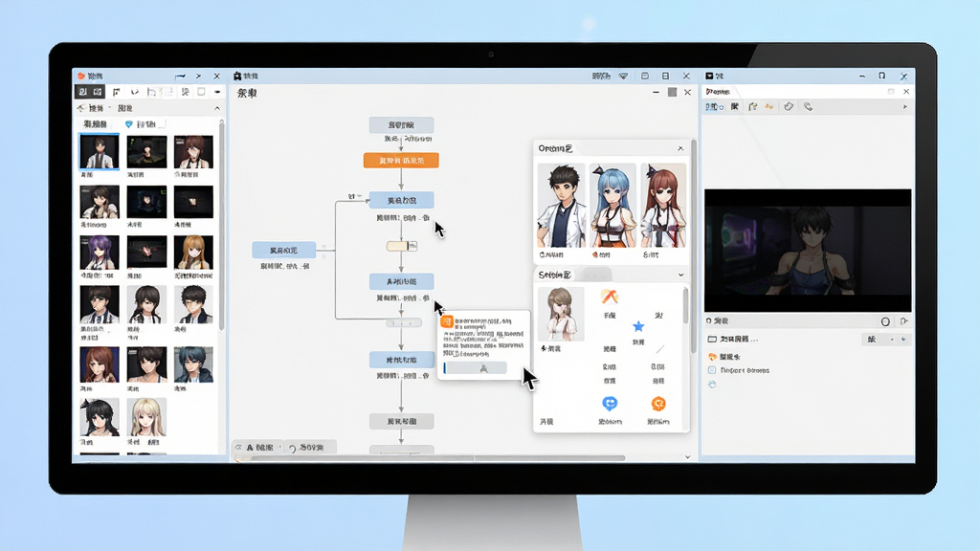
Task: Open the funnel dropdown in the center window title bar
Action: [x=623, y=77]
